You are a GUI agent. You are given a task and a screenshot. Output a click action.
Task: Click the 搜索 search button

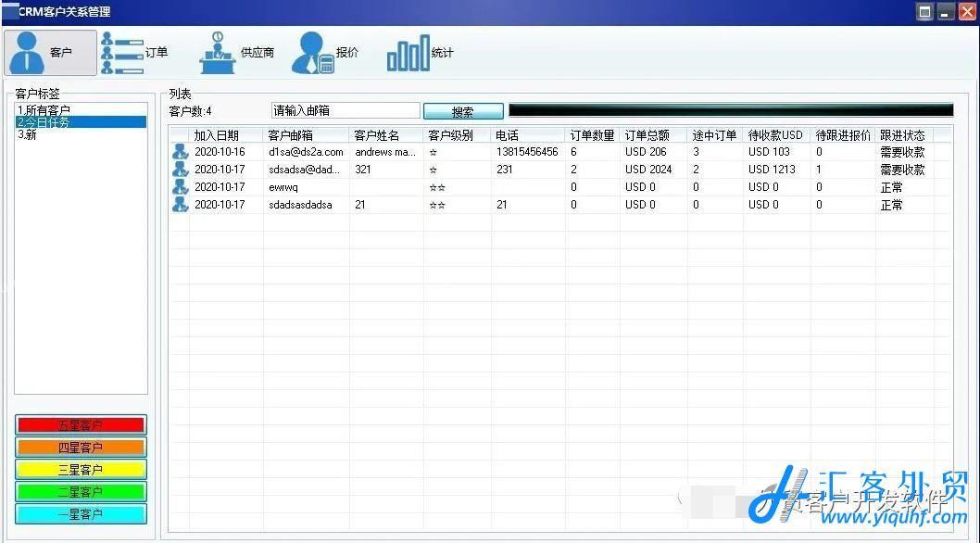click(x=463, y=112)
